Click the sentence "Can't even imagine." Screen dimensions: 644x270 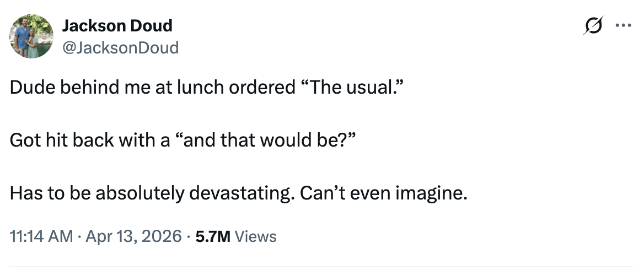click(384, 193)
